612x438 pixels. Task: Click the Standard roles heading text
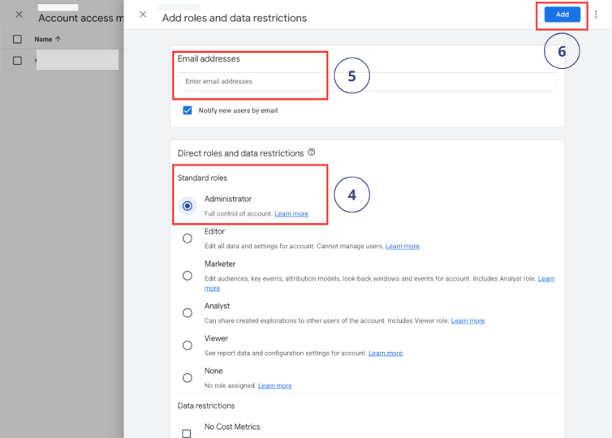(x=202, y=178)
